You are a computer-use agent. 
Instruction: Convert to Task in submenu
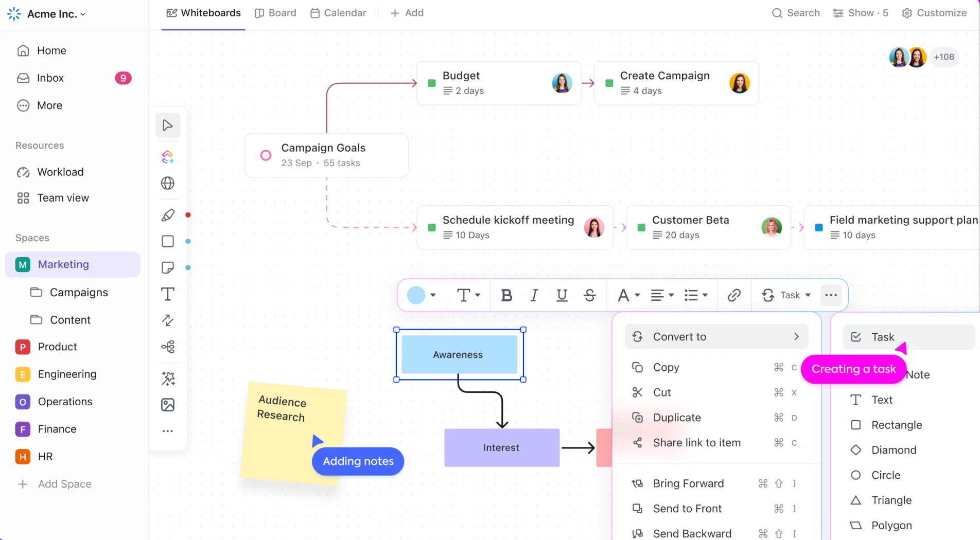909,337
